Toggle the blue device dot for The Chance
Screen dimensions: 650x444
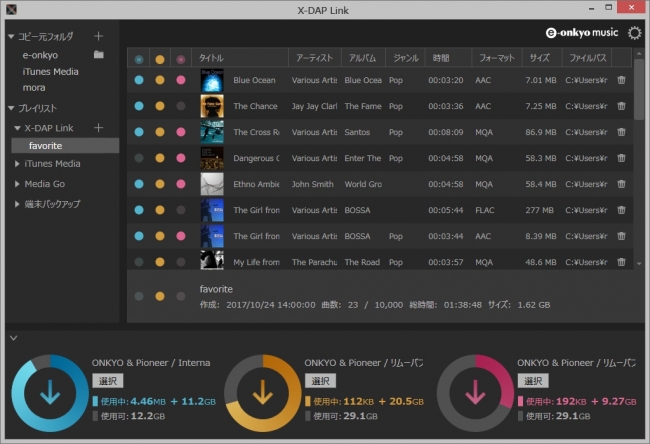(139, 106)
